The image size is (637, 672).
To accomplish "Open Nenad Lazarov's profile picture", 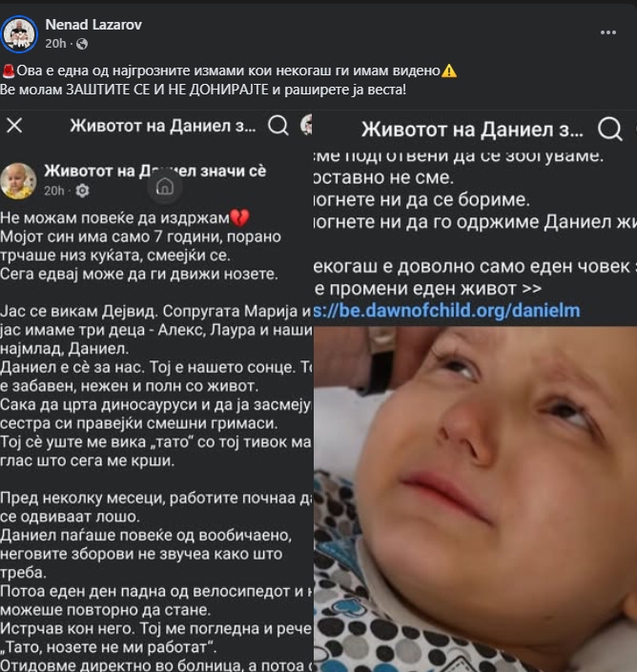I will pos(19,34).
